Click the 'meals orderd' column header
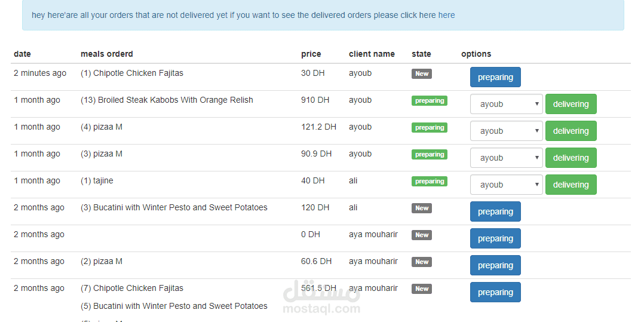Viewport: 644px width, 322px height. click(x=107, y=54)
